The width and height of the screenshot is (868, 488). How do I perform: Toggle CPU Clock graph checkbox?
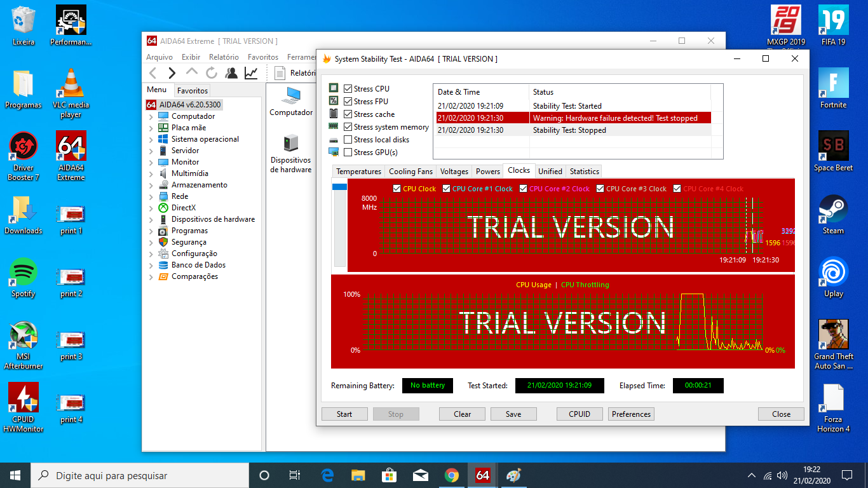[x=397, y=189]
